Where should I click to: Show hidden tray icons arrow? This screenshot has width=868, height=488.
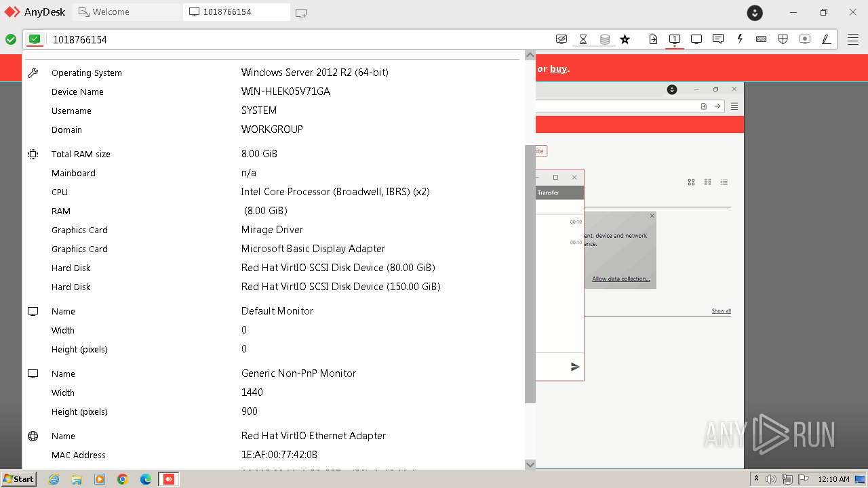(x=757, y=479)
